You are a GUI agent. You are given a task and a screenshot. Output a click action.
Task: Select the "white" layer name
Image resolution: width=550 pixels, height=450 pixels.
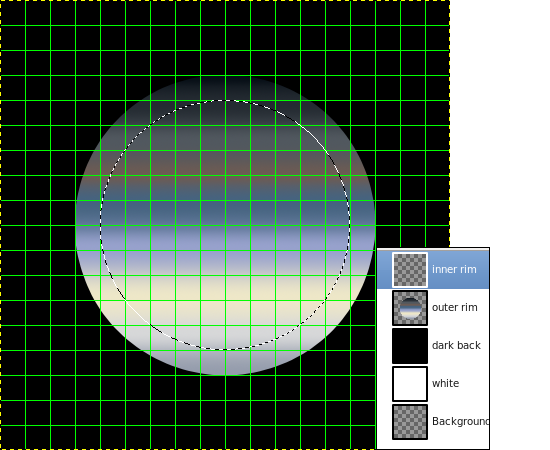[445, 383]
